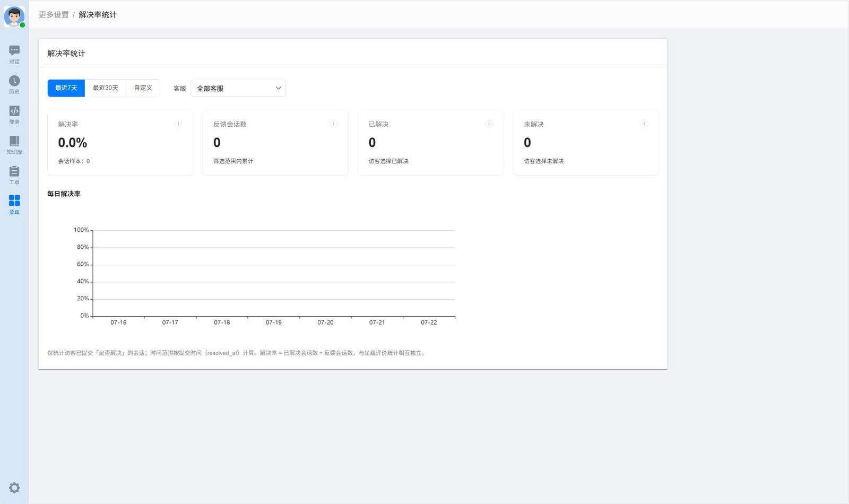Switch to 最近30天 range option
Screen dimensions: 849x504
point(106,88)
